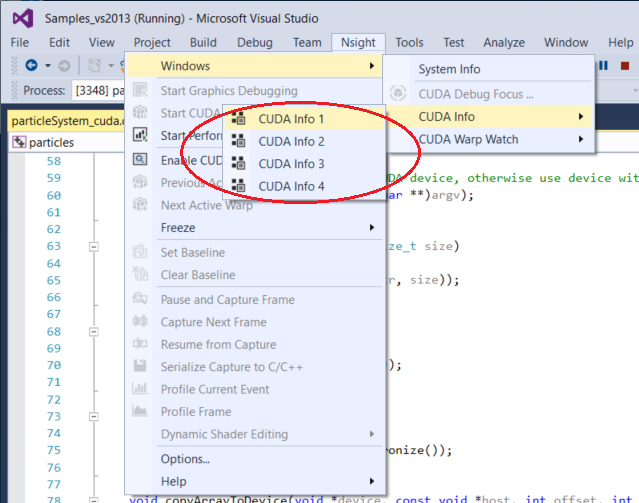Collapse code block at line 68
The height and width of the screenshot is (503, 639).
pos(94,331)
